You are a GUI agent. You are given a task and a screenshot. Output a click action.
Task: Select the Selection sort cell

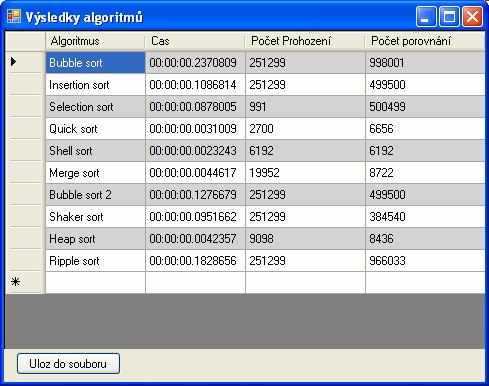pos(95,107)
